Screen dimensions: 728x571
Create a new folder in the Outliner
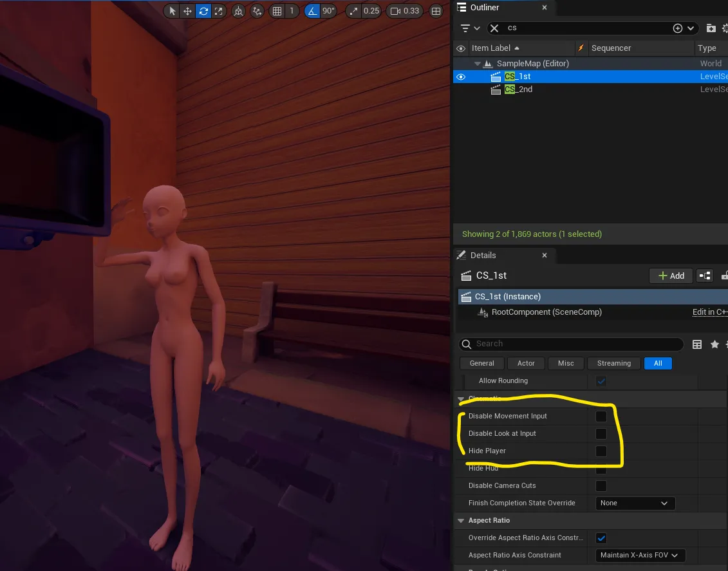(711, 28)
